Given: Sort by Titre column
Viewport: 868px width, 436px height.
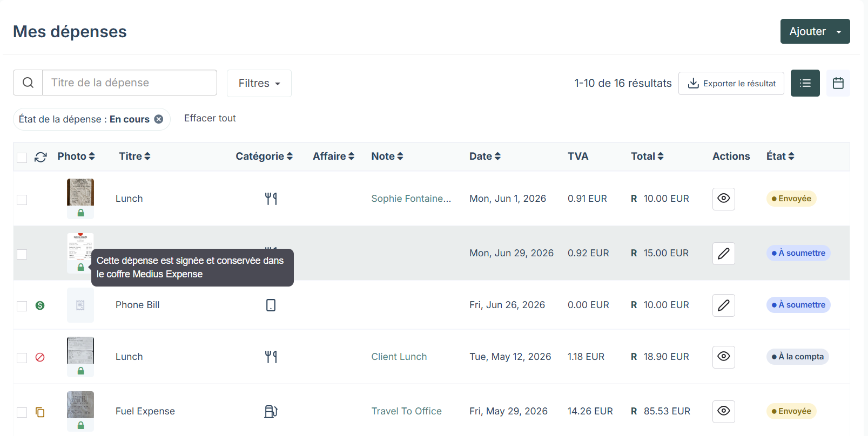Looking at the screenshot, I should click(x=134, y=156).
